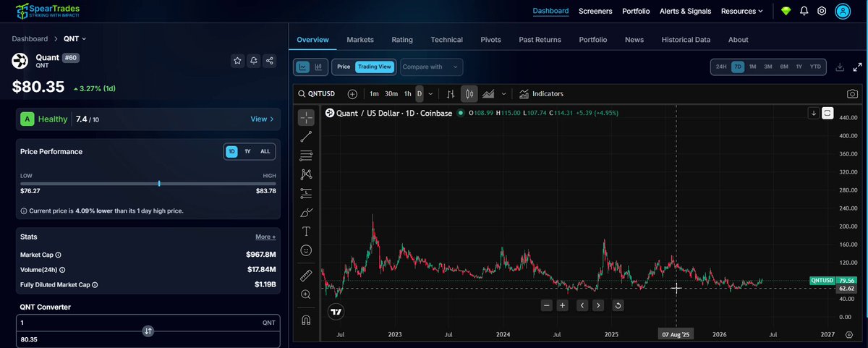Open Screeners in the top navigation
Image resolution: width=868 pixels, height=348 pixels.
pyautogui.click(x=595, y=11)
